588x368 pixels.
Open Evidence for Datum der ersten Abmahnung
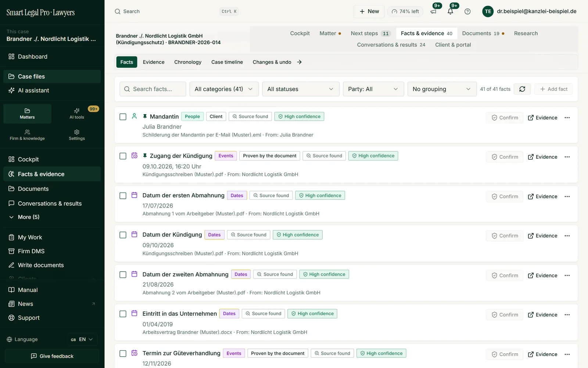(x=542, y=197)
